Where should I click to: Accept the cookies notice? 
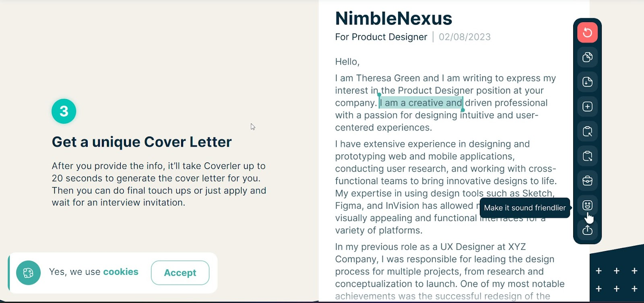tap(180, 273)
